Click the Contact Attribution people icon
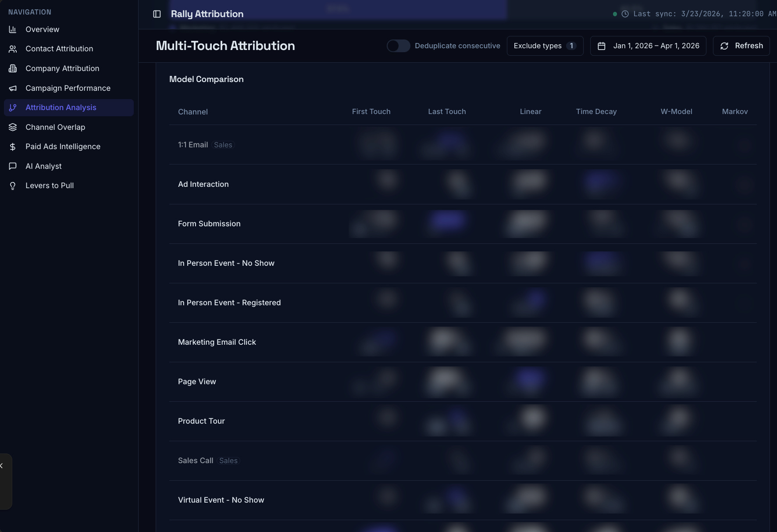Image resolution: width=777 pixels, height=532 pixels. click(x=13, y=49)
